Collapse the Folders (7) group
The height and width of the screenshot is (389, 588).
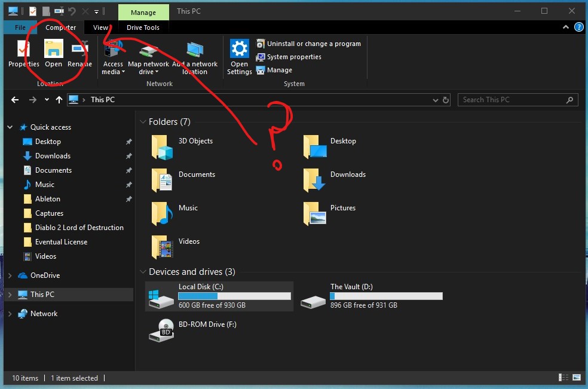click(143, 122)
